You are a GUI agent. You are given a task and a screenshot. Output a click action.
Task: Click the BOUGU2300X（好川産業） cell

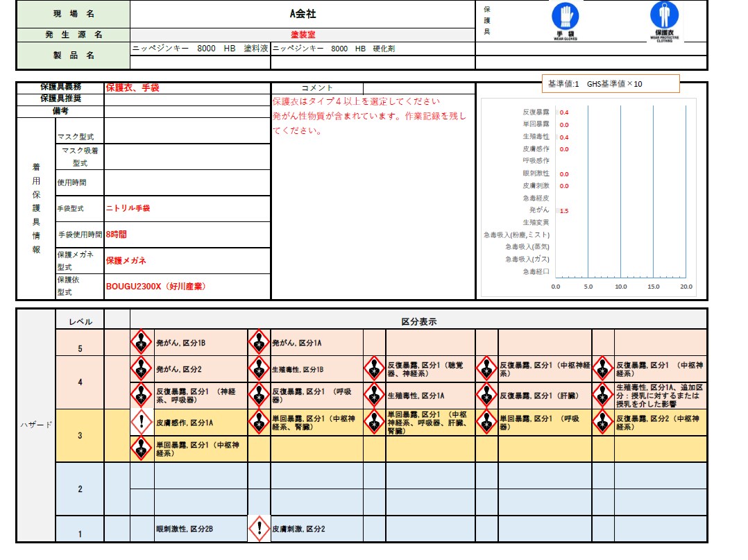pyautogui.click(x=187, y=286)
